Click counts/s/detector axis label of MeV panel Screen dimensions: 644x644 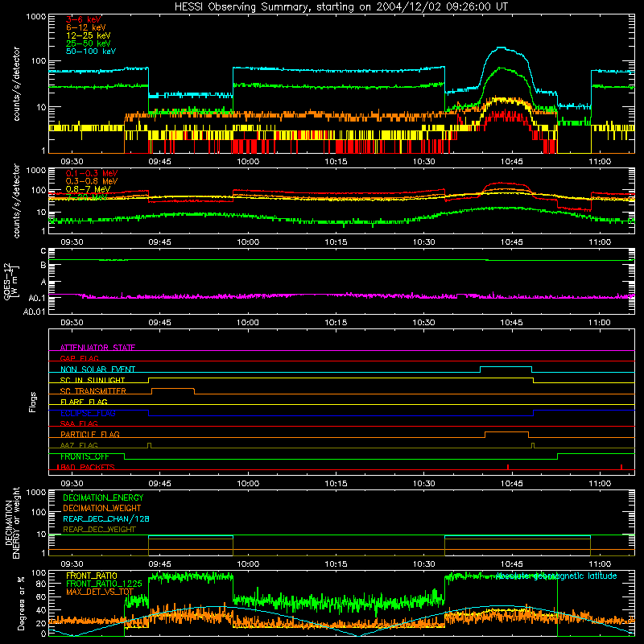click(16, 200)
